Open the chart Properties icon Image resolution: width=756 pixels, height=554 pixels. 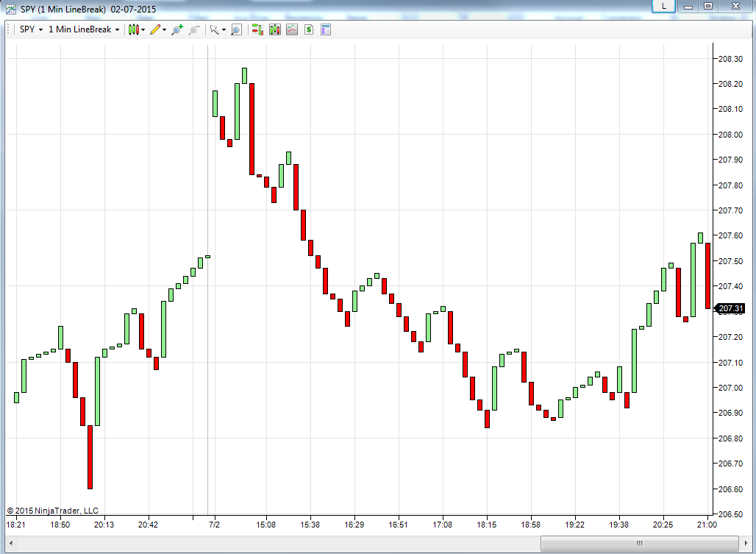[326, 30]
